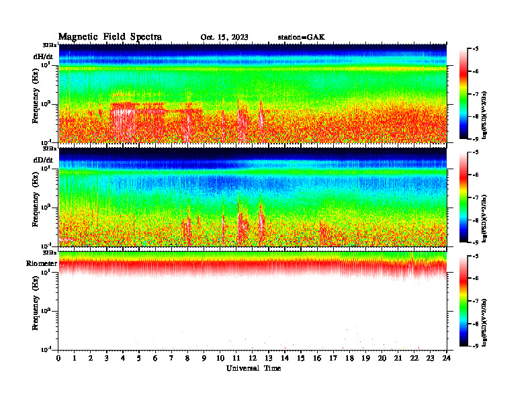Image resolution: width=532 pixels, height=411 pixels.
Task: Click the "4" hour tick label
Action: [x=123, y=359]
